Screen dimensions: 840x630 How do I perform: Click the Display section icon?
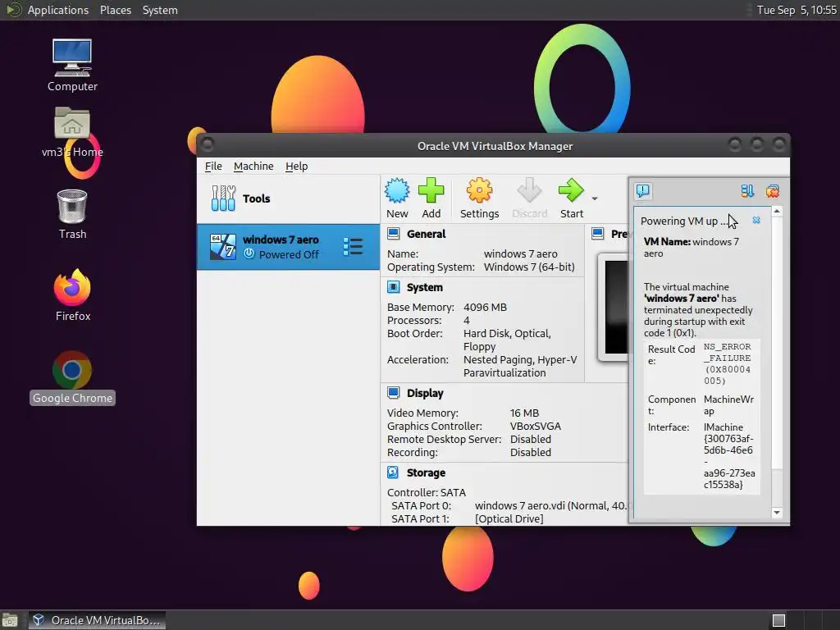(x=393, y=393)
